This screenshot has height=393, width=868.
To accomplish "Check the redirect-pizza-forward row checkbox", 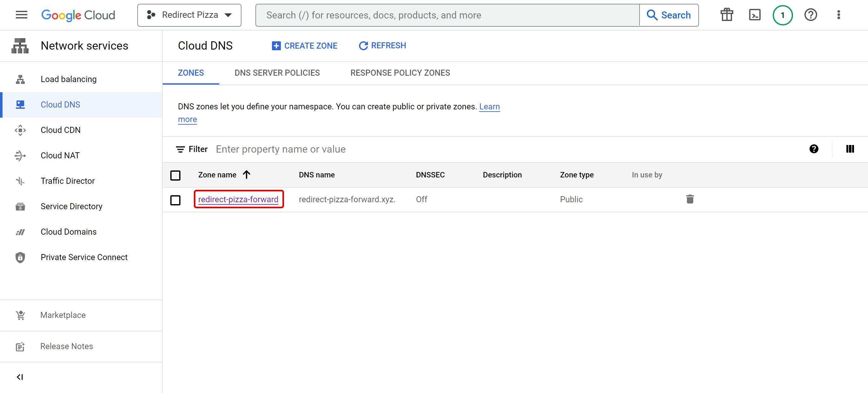I will (175, 200).
